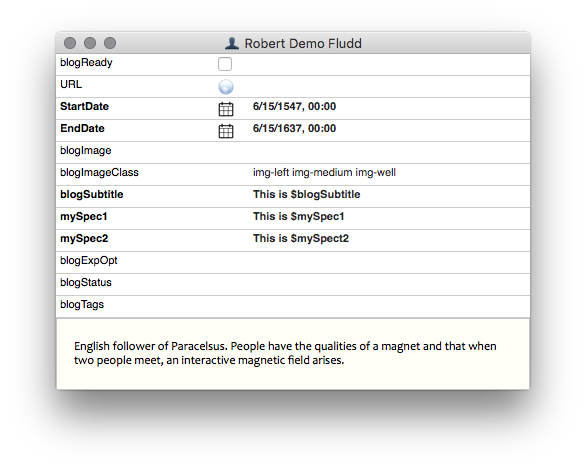Click the person icon in title bar
This screenshot has width=586, height=470.
click(x=232, y=43)
